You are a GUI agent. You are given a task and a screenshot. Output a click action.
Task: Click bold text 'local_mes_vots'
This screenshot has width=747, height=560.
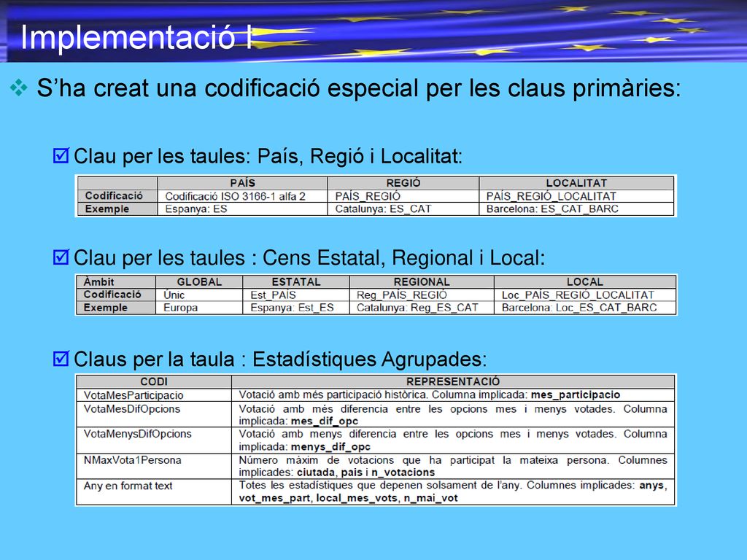point(357,498)
